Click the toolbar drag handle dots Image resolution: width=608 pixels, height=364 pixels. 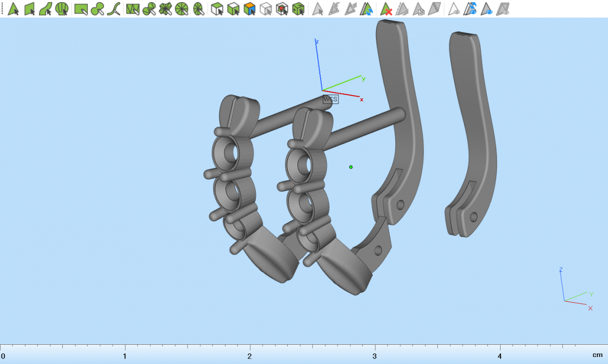(2, 9)
